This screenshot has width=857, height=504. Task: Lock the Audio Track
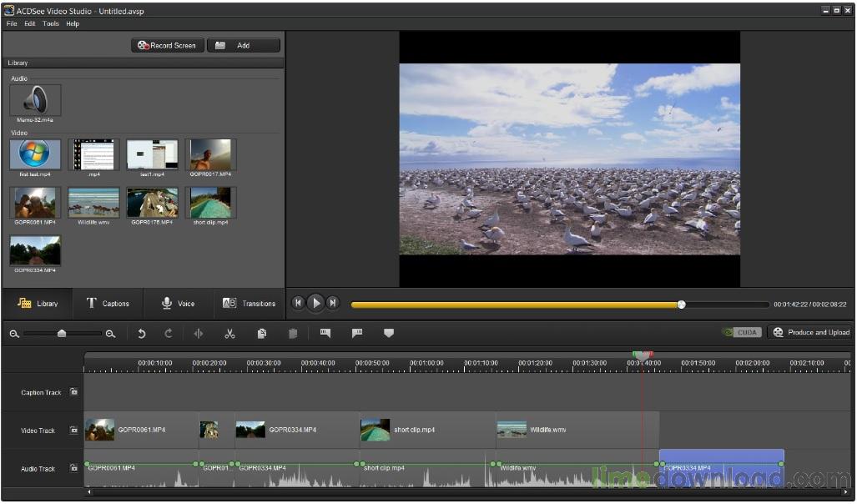pos(73,468)
